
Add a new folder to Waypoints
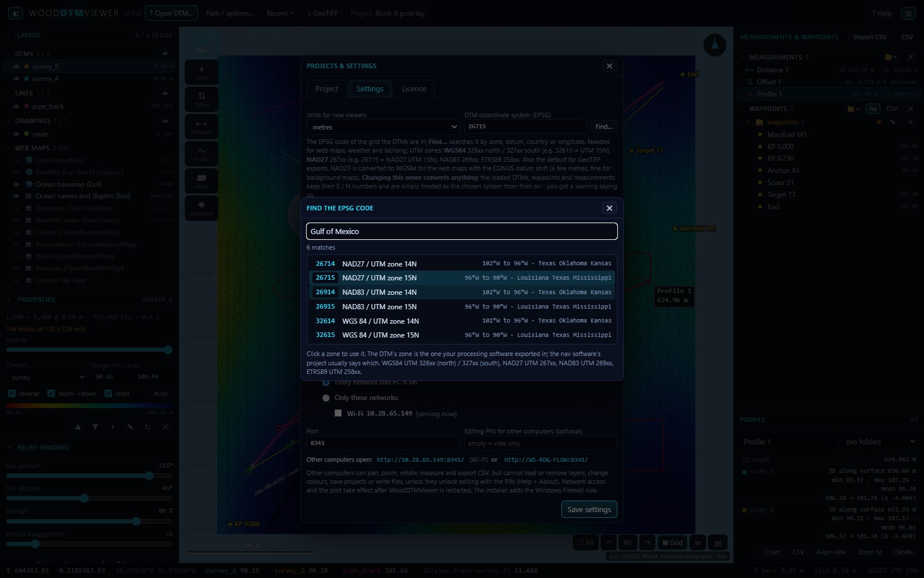852,109
